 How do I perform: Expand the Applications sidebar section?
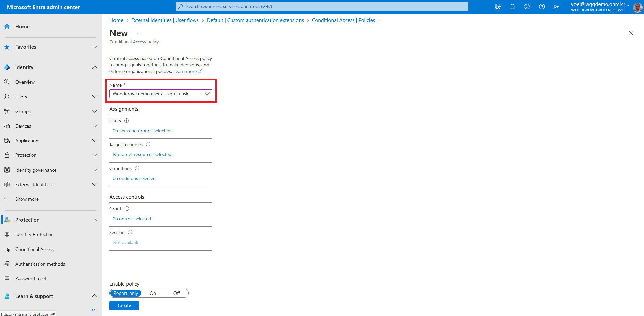(x=95, y=141)
